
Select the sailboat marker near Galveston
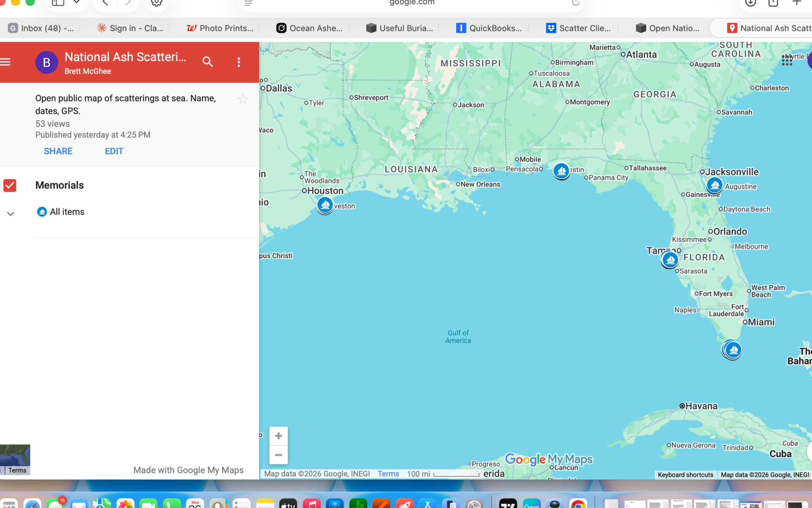325,205
